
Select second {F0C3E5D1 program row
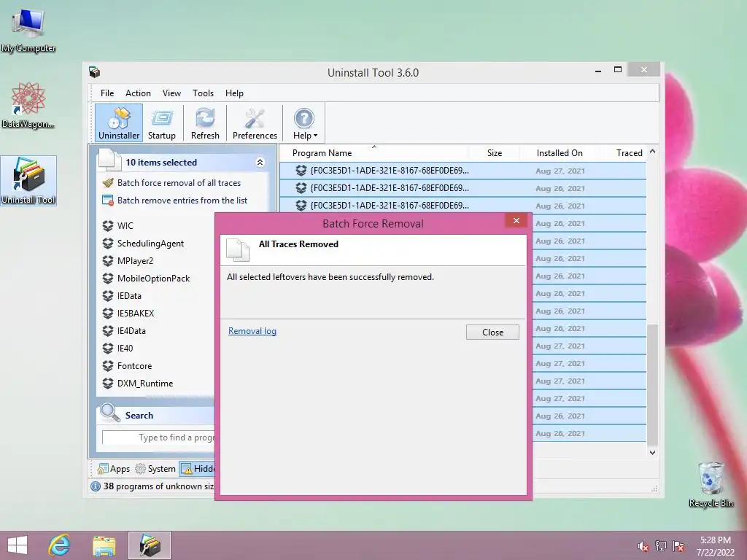pyautogui.click(x=462, y=188)
